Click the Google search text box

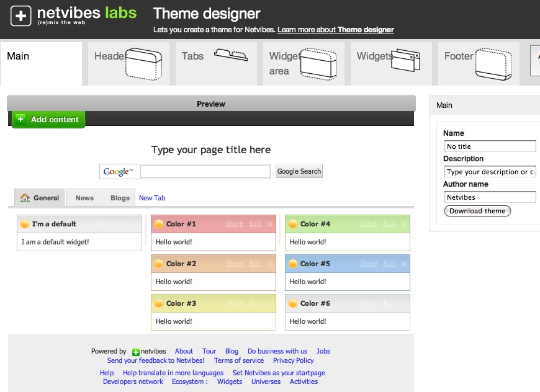click(205, 171)
